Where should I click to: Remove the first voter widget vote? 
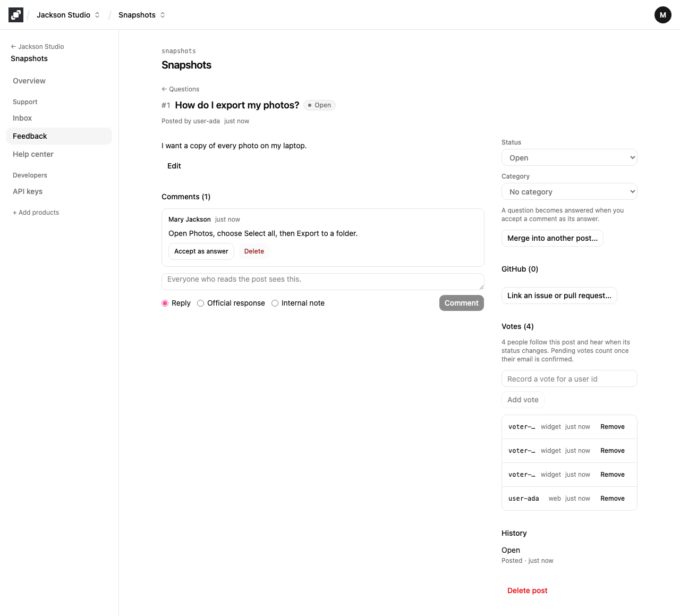pyautogui.click(x=613, y=427)
